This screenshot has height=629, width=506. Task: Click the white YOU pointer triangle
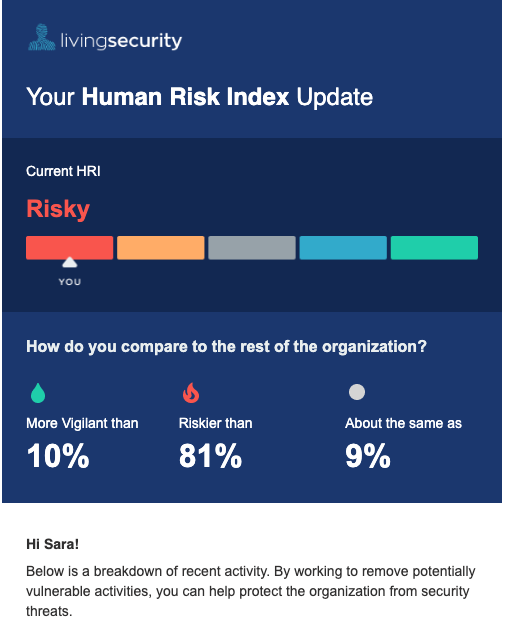70,262
